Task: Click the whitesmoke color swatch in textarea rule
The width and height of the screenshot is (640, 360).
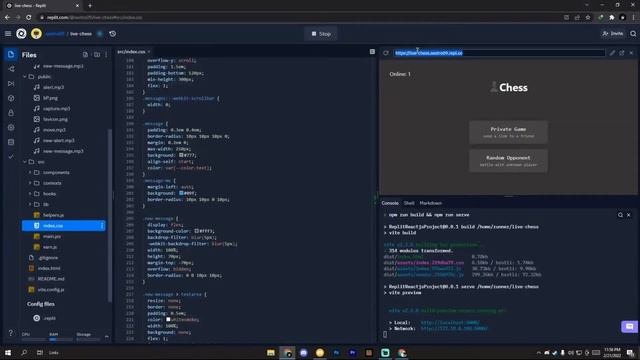Action: coord(168,319)
